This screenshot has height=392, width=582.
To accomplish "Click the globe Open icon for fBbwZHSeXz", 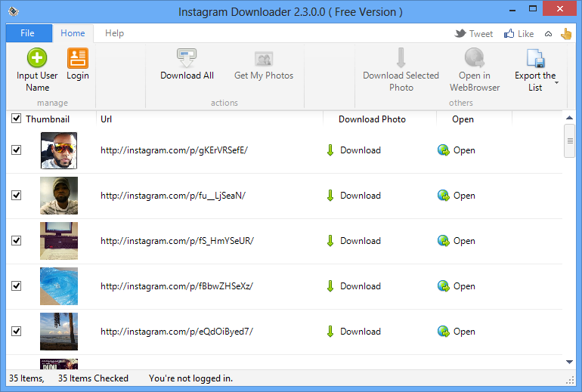I will pyautogui.click(x=443, y=286).
